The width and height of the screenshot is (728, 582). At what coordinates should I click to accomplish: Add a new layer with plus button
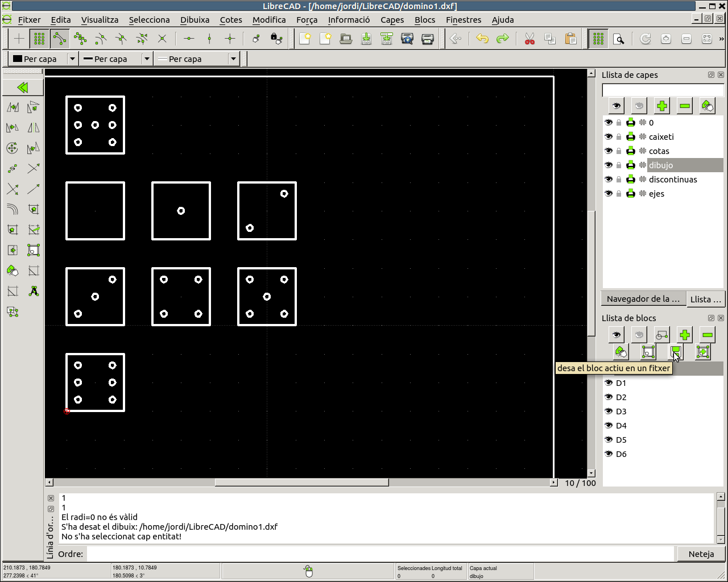pos(661,106)
